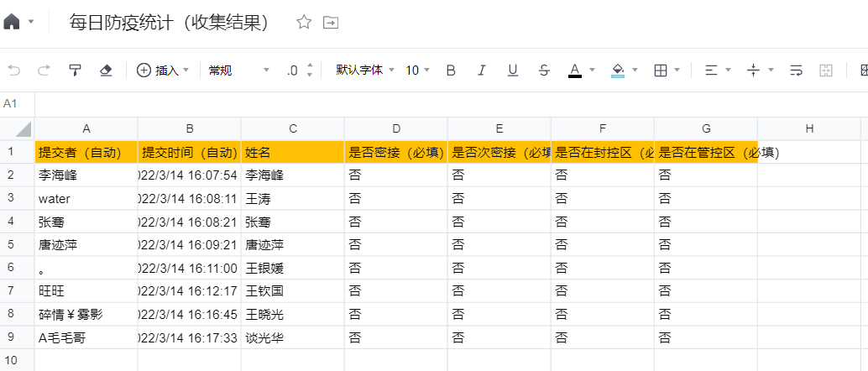
Task: Click cell containing 王钦国
Action: pos(293,291)
